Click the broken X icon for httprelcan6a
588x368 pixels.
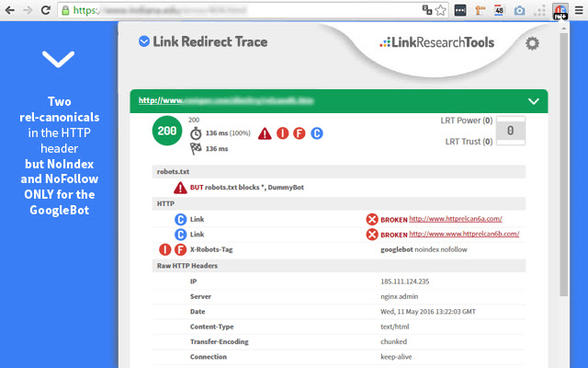(x=372, y=219)
